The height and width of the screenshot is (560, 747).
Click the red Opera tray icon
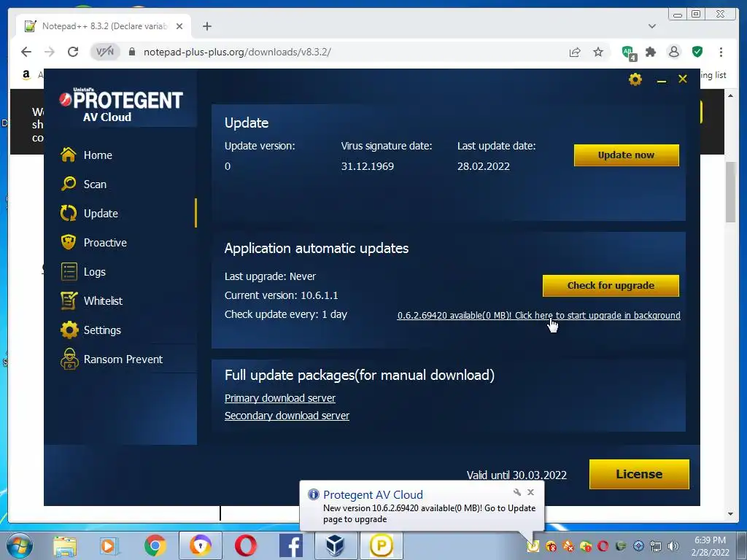click(x=603, y=545)
